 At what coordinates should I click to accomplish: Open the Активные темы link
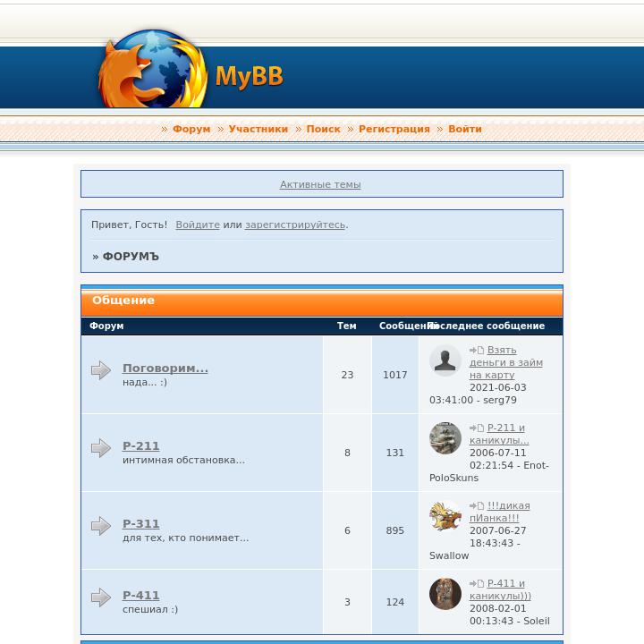click(320, 184)
